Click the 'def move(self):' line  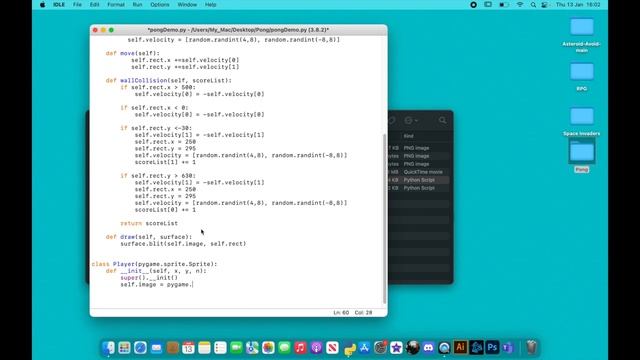click(x=133, y=53)
